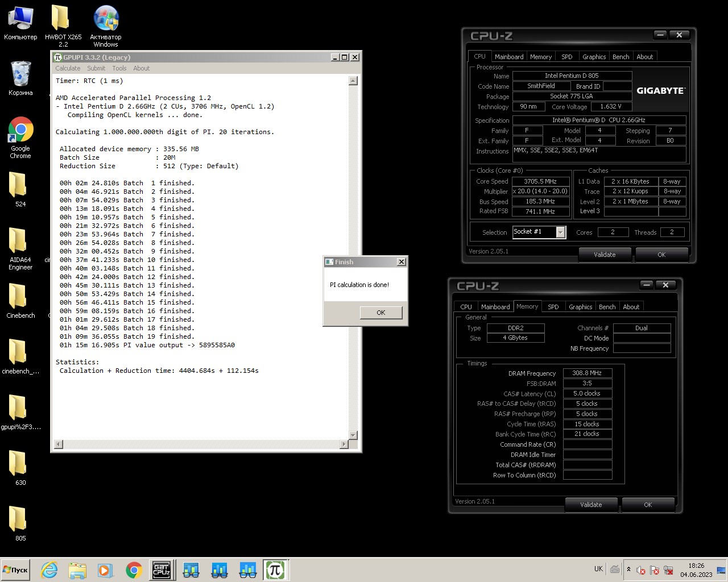
Task: Open the Корзина recycle bin
Action: [x=20, y=78]
